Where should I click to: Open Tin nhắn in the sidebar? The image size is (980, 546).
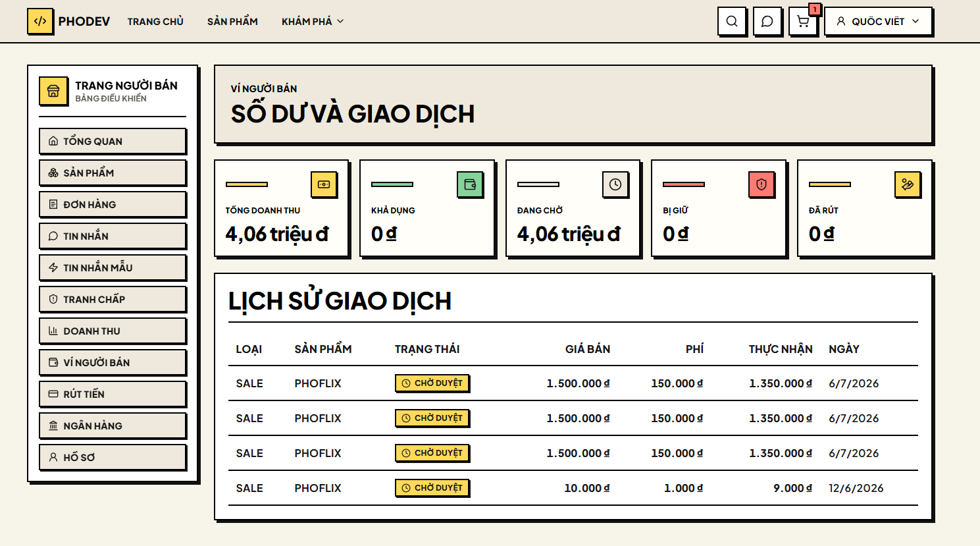(x=113, y=236)
